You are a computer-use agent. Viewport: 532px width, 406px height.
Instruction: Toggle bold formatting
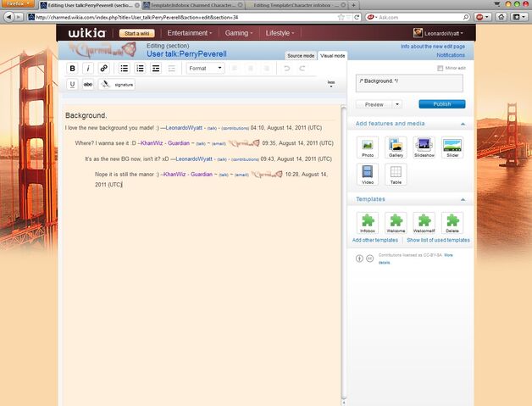click(72, 69)
